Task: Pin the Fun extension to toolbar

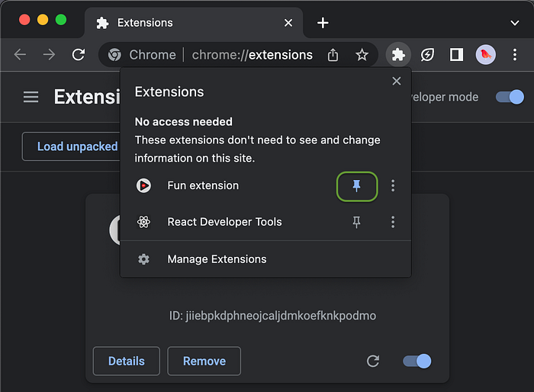Action: pyautogui.click(x=357, y=185)
